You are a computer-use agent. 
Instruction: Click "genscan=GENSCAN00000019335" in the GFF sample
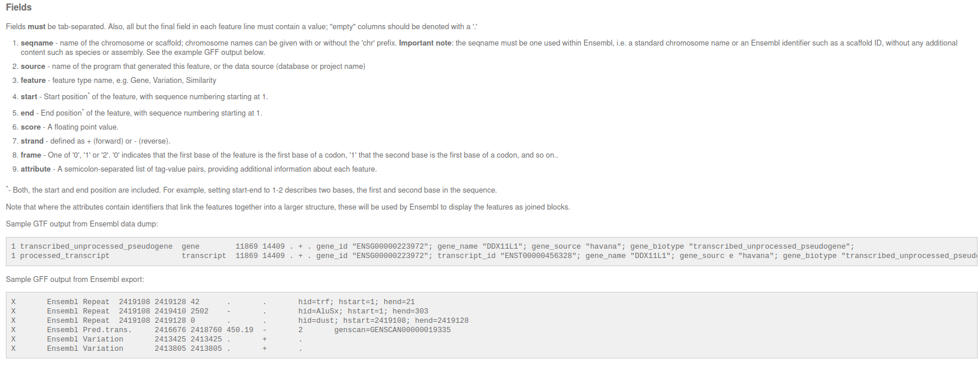pyautogui.click(x=392, y=330)
